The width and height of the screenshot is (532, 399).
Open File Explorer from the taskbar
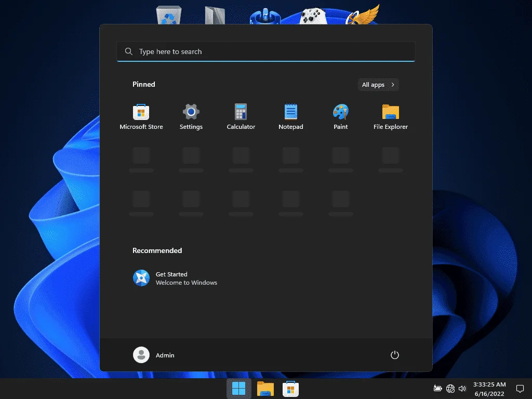[265, 389]
